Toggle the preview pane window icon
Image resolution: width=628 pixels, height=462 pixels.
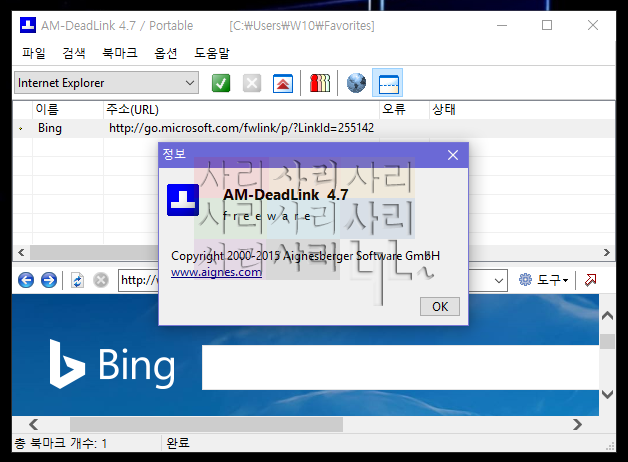coord(388,83)
